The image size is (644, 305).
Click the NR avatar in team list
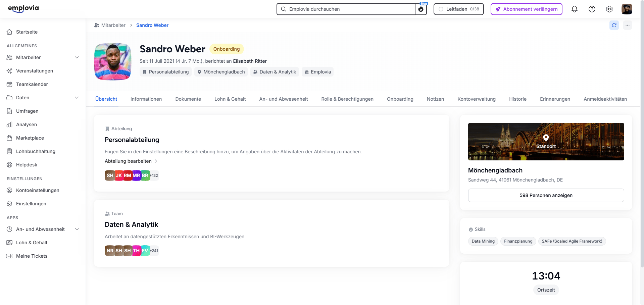point(110,251)
